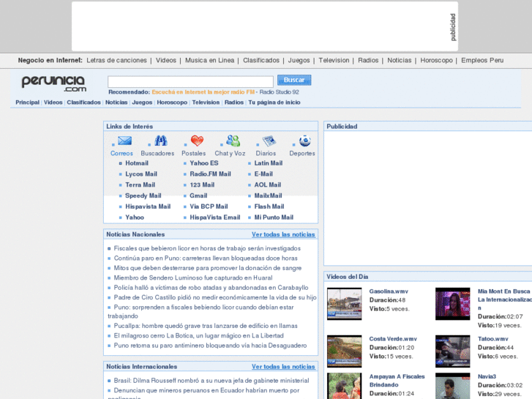Image resolution: width=532 pixels, height=399 pixels.
Task: Click Tu página de inicio link
Action: [274, 102]
